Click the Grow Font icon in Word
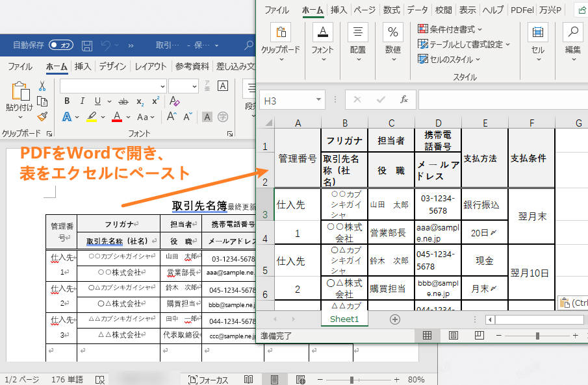This screenshot has width=588, height=385. (172, 117)
